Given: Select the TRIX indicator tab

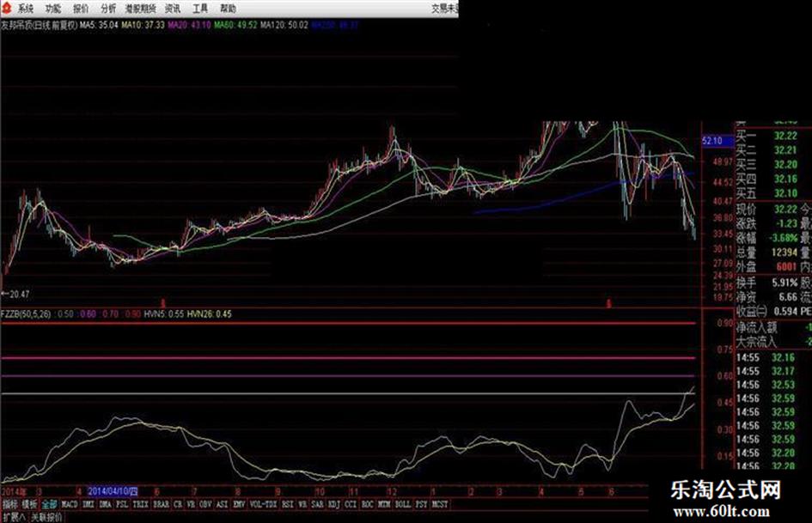Looking at the screenshot, I should pos(141,504).
